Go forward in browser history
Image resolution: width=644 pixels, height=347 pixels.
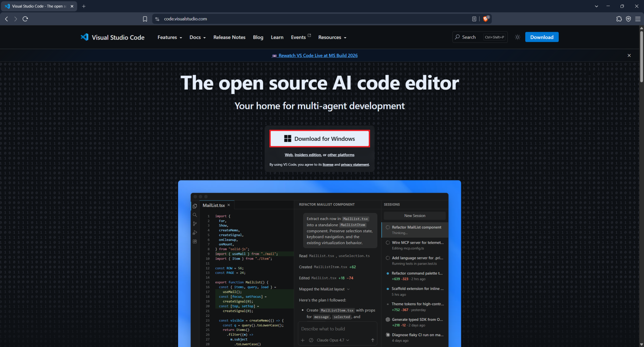pos(15,19)
